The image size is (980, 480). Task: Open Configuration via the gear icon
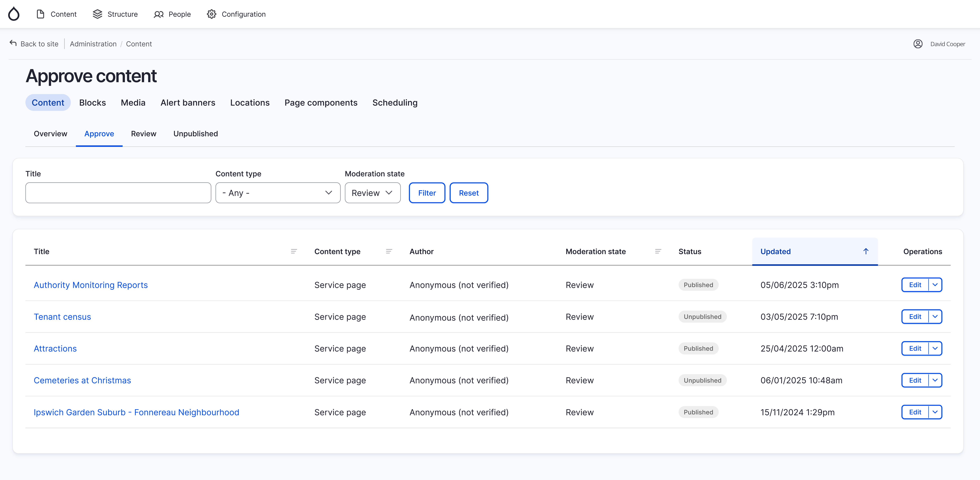212,14
